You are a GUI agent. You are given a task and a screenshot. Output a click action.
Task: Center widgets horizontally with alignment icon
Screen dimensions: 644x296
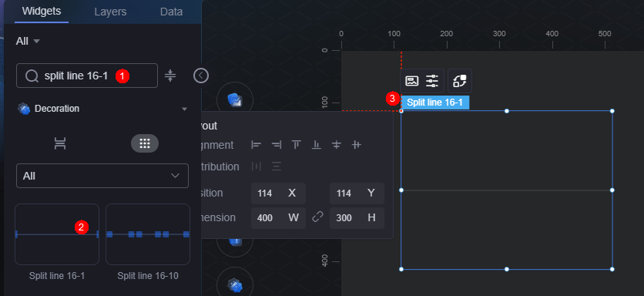pos(357,145)
